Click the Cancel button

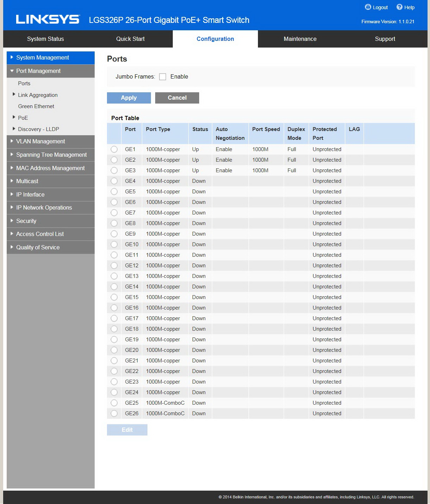click(177, 98)
